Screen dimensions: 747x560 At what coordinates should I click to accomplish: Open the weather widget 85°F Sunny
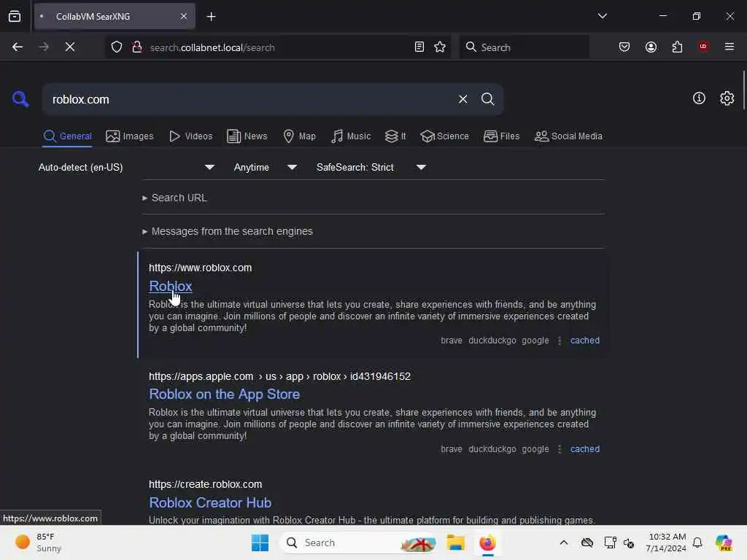pyautogui.click(x=38, y=542)
